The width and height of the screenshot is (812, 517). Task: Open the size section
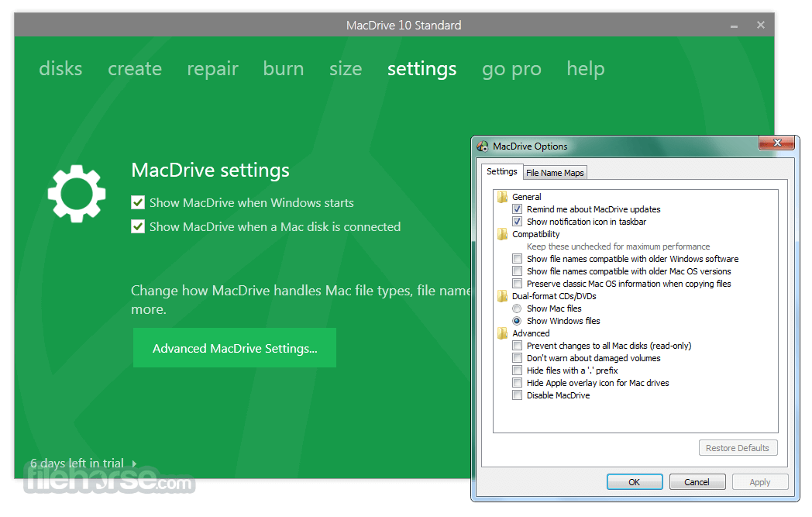[x=346, y=68]
